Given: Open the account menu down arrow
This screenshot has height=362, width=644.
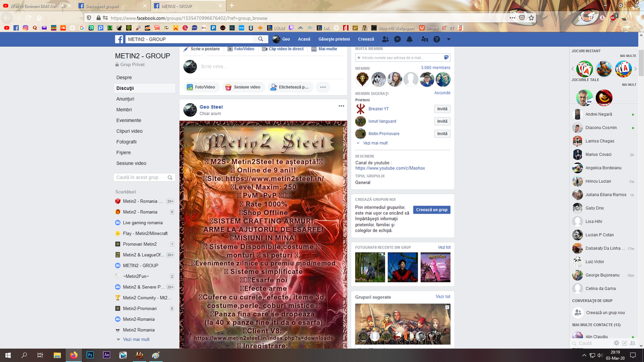Looking at the screenshot, I should pos(449,39).
